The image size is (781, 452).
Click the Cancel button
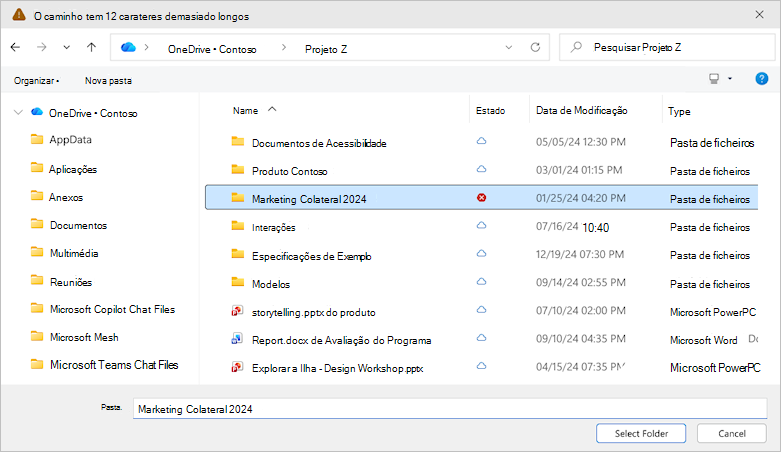(732, 434)
